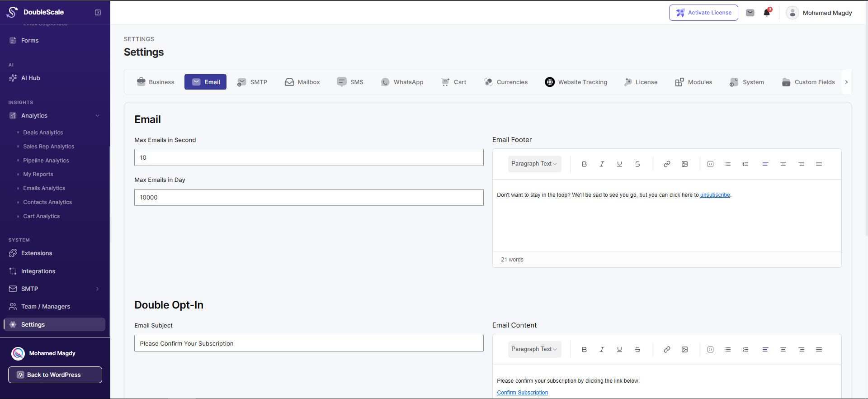This screenshot has width=868, height=399.
Task: Click the Activate License button
Action: [703, 13]
